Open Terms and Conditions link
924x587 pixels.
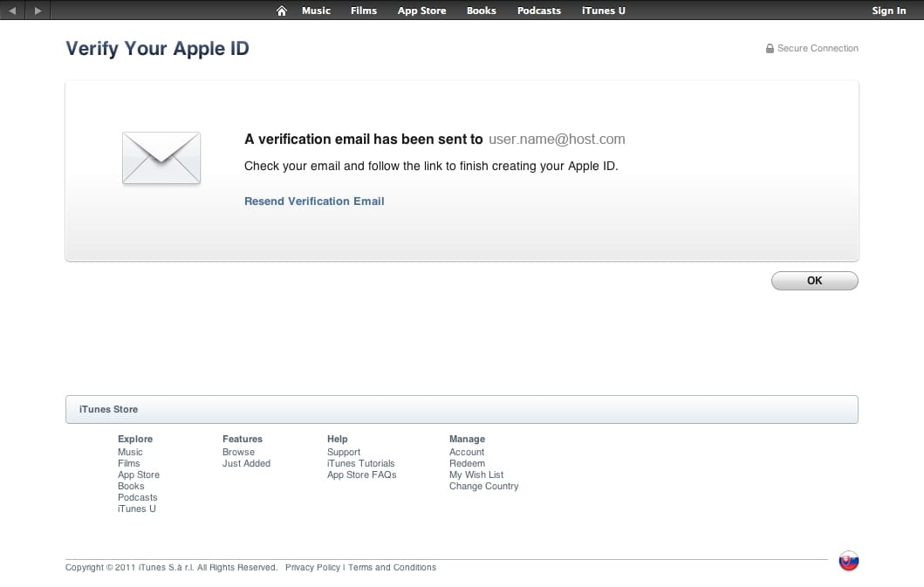point(392,567)
